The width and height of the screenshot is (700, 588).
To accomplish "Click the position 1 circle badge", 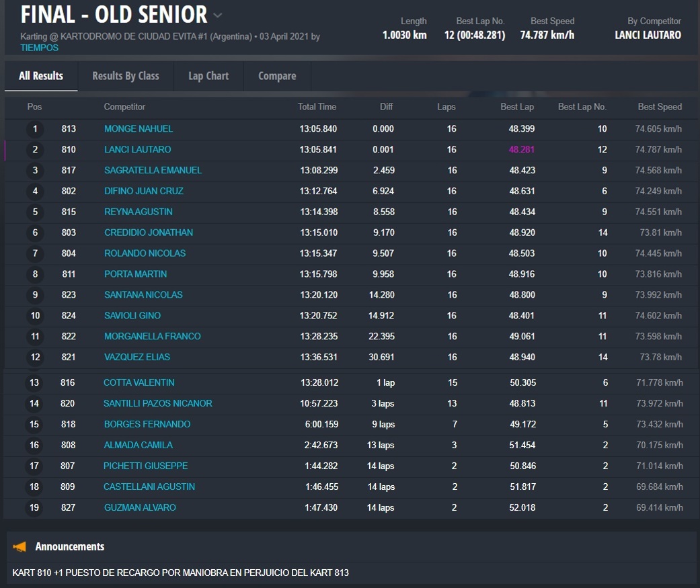I will tap(35, 129).
